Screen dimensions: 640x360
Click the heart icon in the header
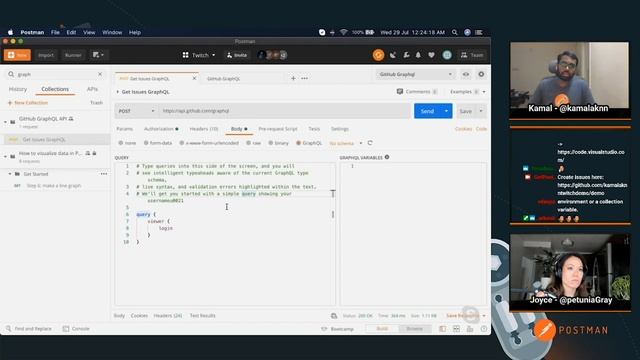click(x=431, y=55)
